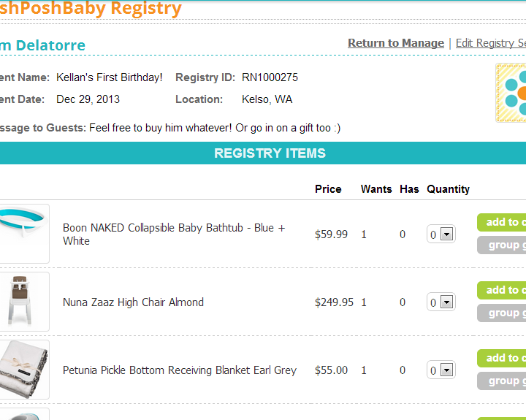
Task: Open Boon NAKED bathtub product image
Action: pos(24,234)
